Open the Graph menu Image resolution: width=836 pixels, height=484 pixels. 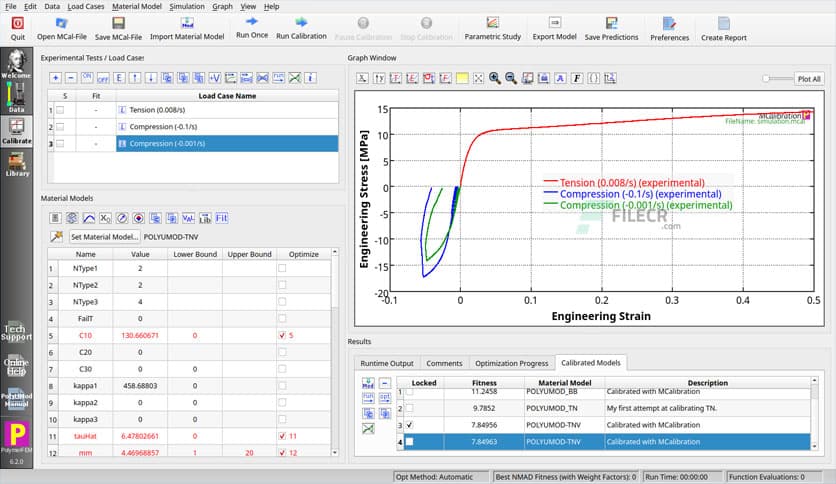point(222,6)
